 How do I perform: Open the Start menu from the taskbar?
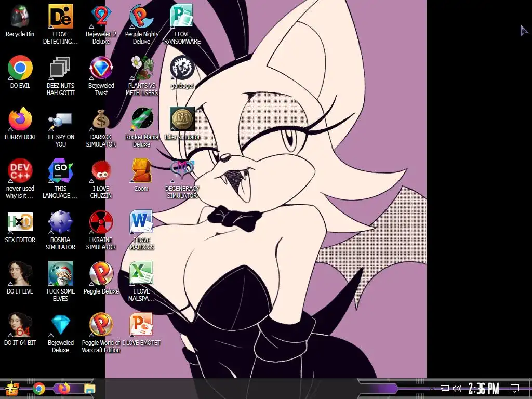tap(12, 389)
